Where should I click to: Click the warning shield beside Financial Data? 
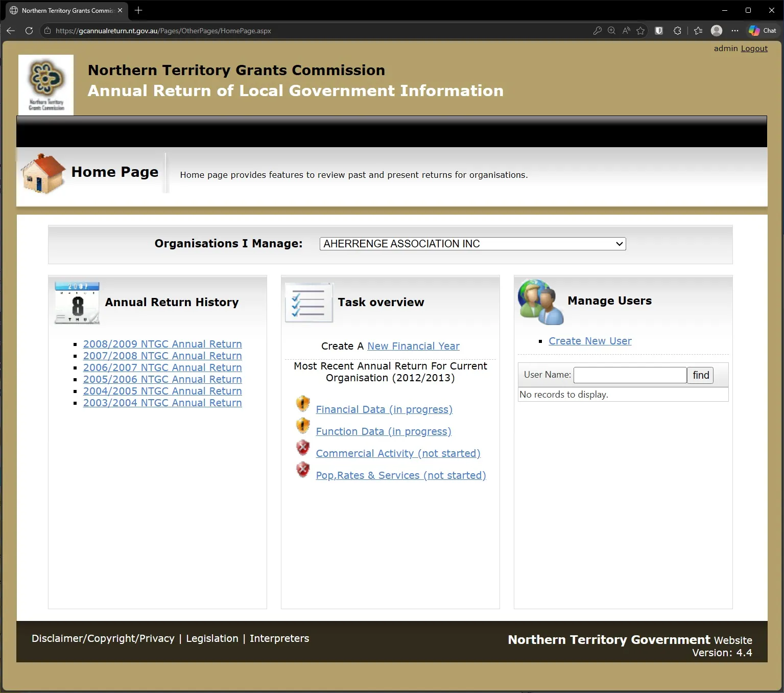303,403
